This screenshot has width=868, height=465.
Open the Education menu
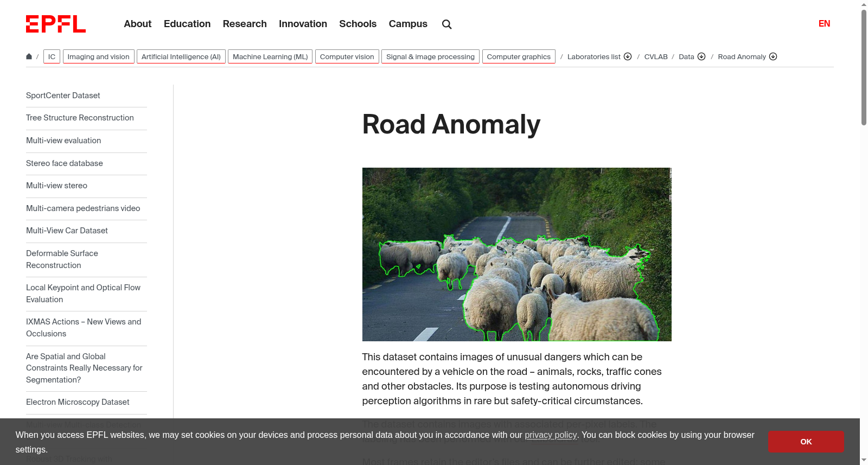187,24
